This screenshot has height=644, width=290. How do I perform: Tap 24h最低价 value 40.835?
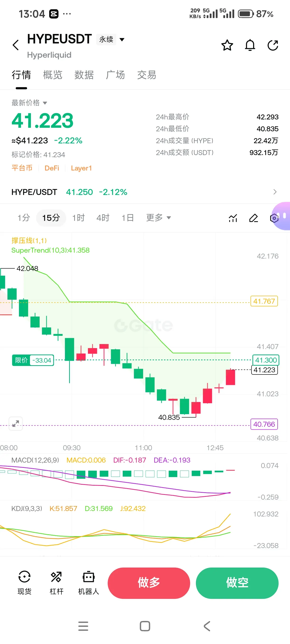267,129
